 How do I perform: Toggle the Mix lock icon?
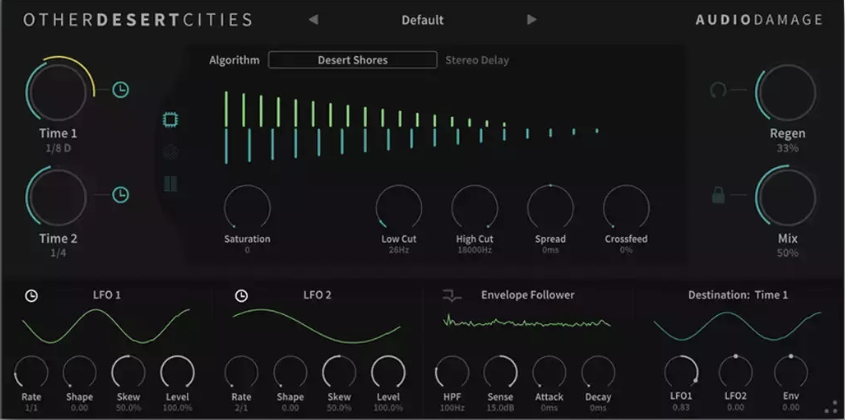pos(718,195)
